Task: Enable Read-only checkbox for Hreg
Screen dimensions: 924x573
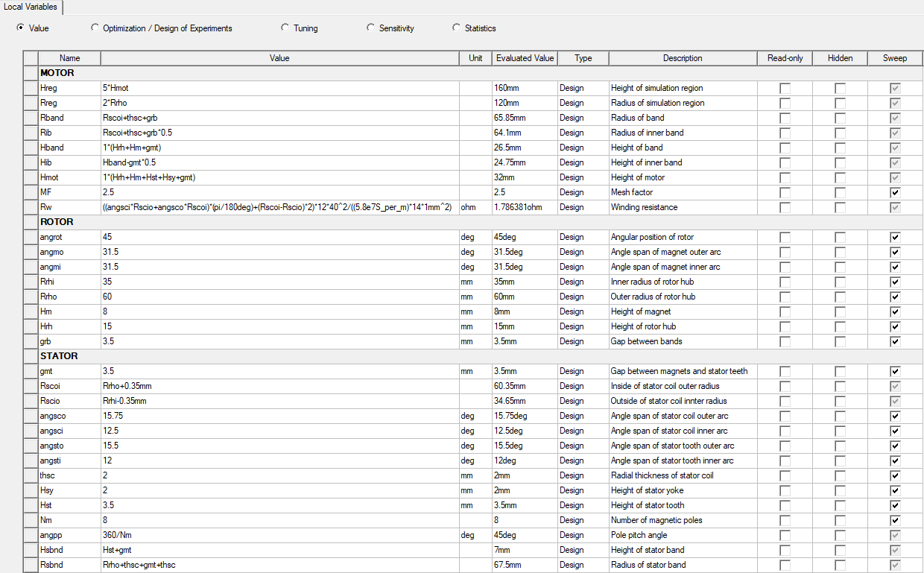Action: click(x=785, y=88)
